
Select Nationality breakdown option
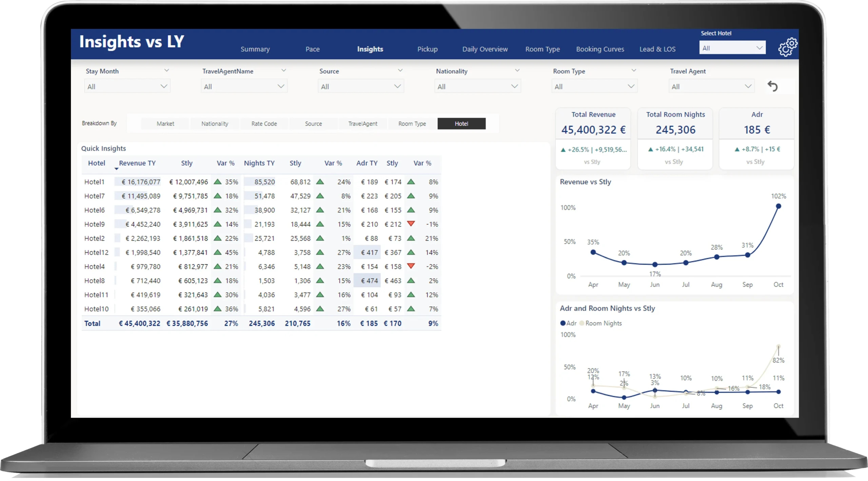[x=215, y=124]
